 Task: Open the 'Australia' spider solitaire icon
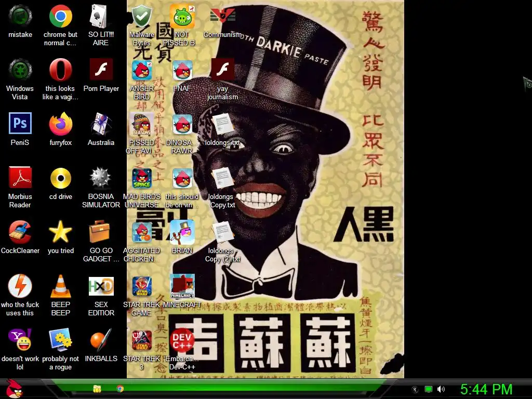[101, 124]
